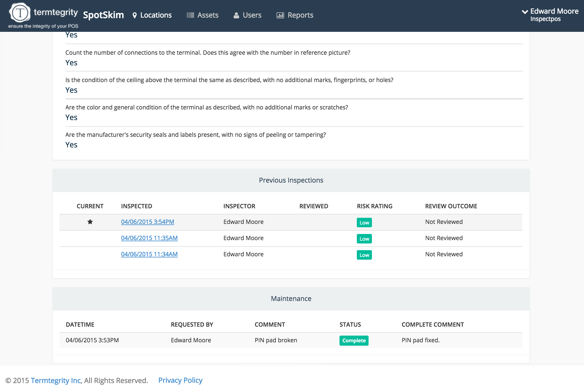Click the RISK RATING column header
Screen dimensions: 584x392
pos(374,206)
